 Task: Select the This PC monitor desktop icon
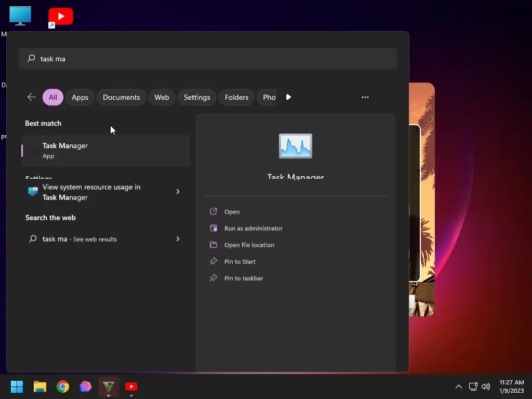20,16
